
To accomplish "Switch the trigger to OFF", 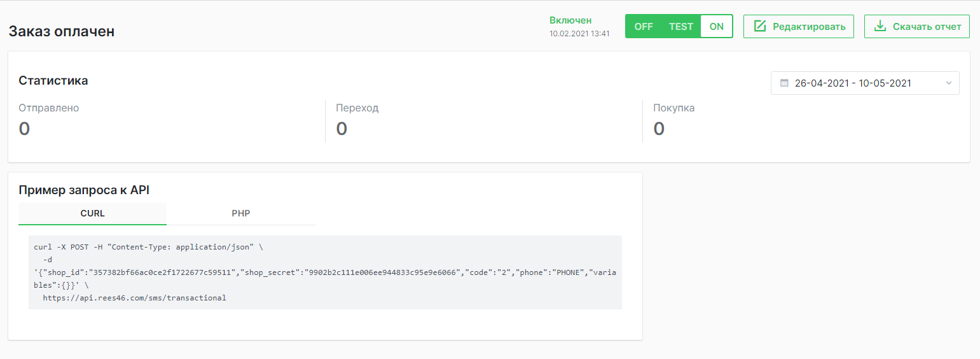I will (644, 27).
